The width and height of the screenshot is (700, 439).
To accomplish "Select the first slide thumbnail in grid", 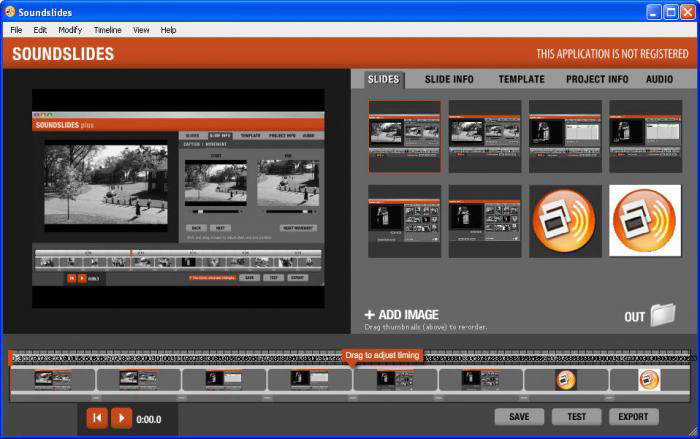I will 404,136.
